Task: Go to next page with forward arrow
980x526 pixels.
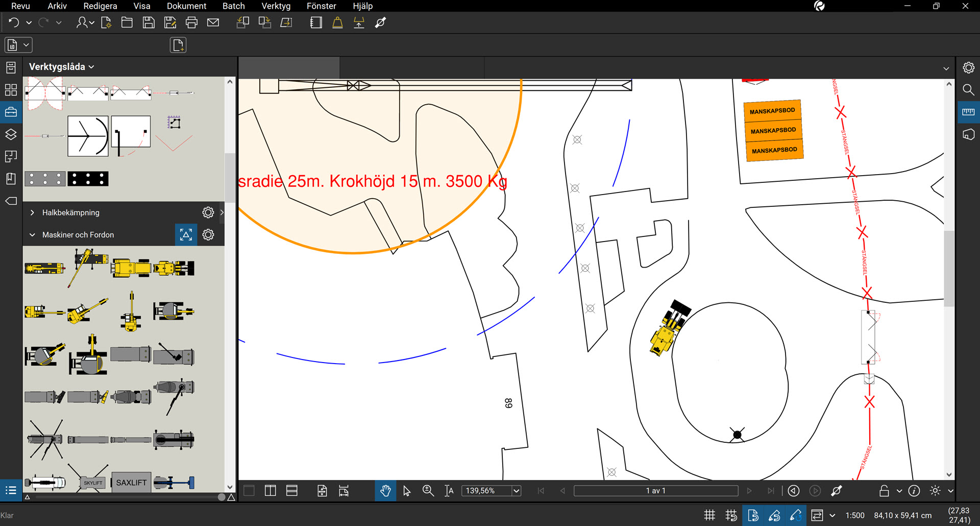Action: pyautogui.click(x=749, y=490)
